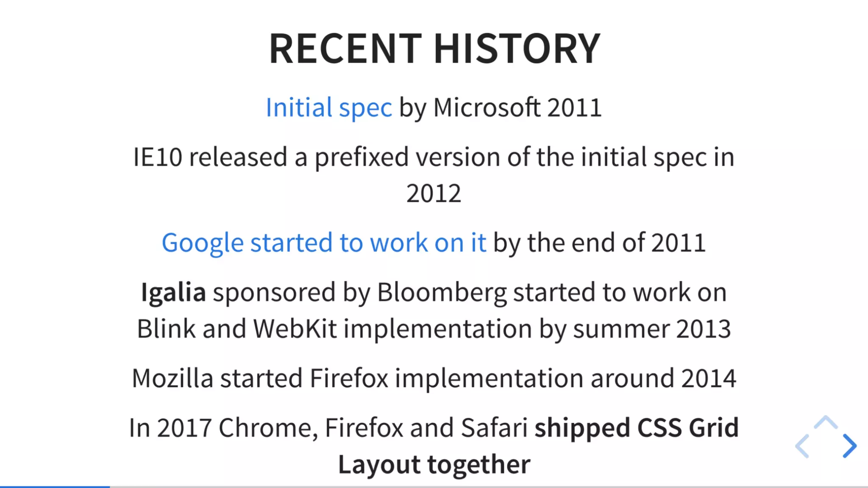Click the Blink and WebKit implementation line
Viewport: 868px width, 488px height.
[434, 329]
